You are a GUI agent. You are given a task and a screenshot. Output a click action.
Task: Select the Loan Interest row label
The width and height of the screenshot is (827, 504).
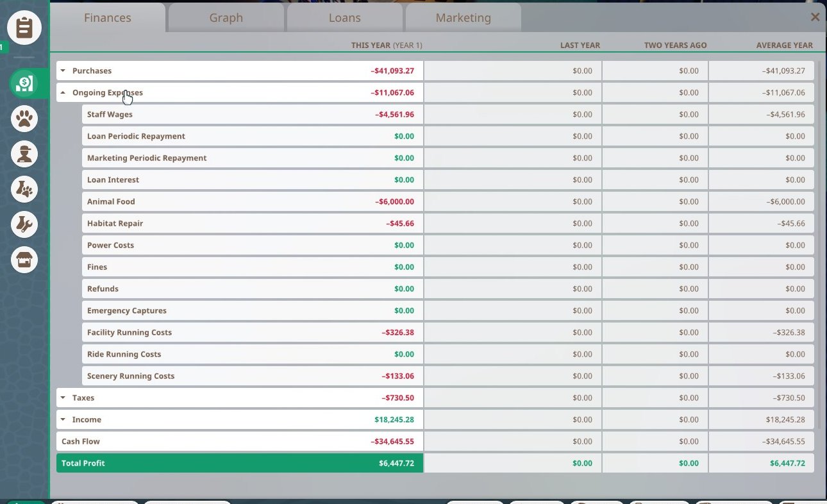point(113,180)
